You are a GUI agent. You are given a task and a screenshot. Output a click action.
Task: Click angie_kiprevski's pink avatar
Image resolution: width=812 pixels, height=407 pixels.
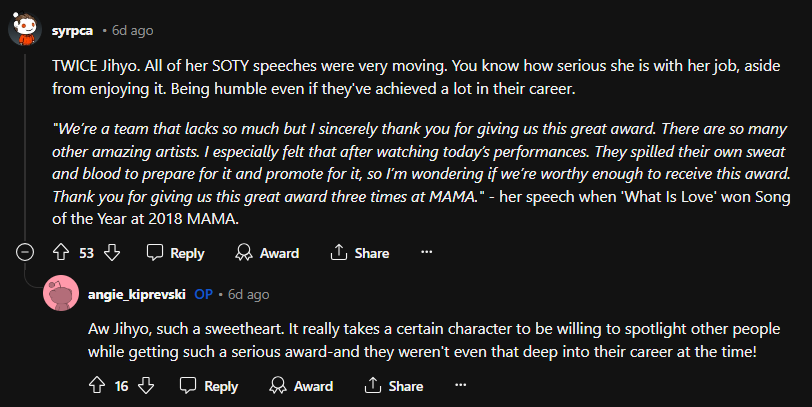[62, 294]
